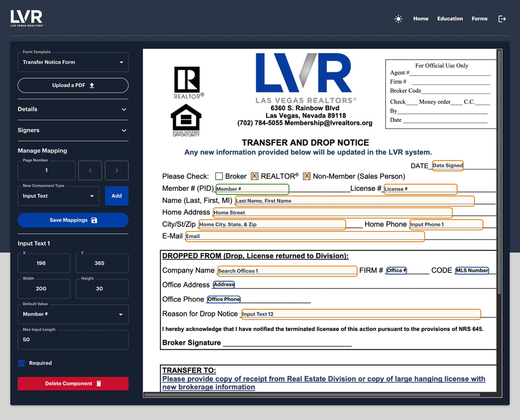
Task: Select the Input Text 12 field
Action: [x=361, y=314]
